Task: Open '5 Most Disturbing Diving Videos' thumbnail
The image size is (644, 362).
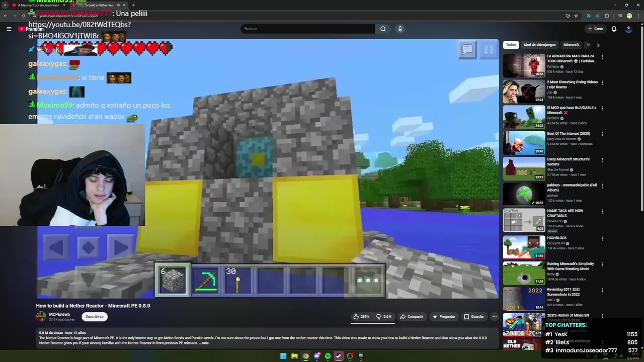Action: (x=524, y=91)
